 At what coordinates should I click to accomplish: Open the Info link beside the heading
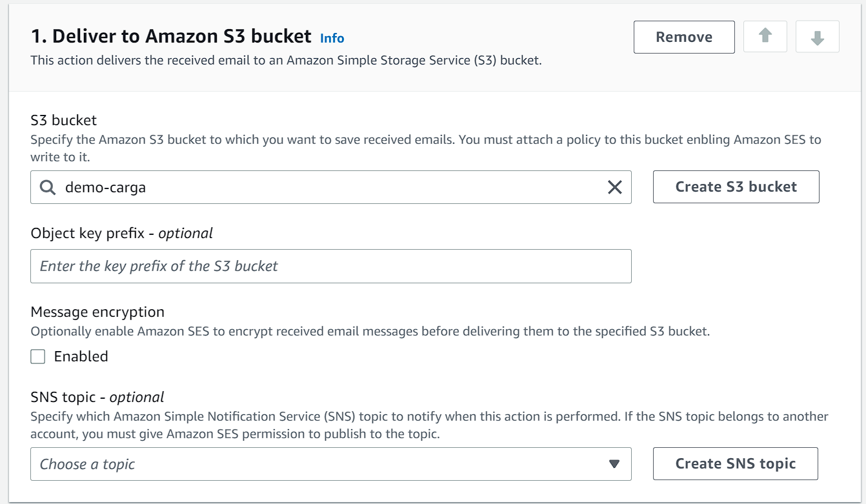pyautogui.click(x=332, y=38)
